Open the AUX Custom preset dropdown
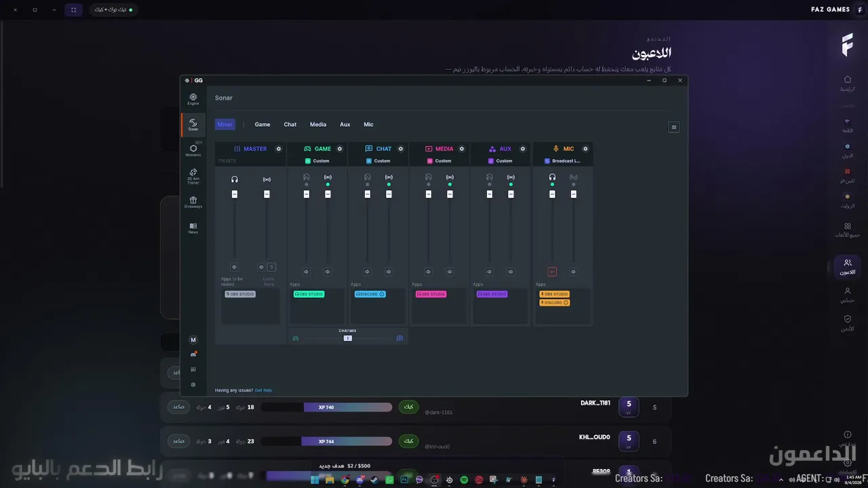The width and height of the screenshot is (868, 488). 500,161
